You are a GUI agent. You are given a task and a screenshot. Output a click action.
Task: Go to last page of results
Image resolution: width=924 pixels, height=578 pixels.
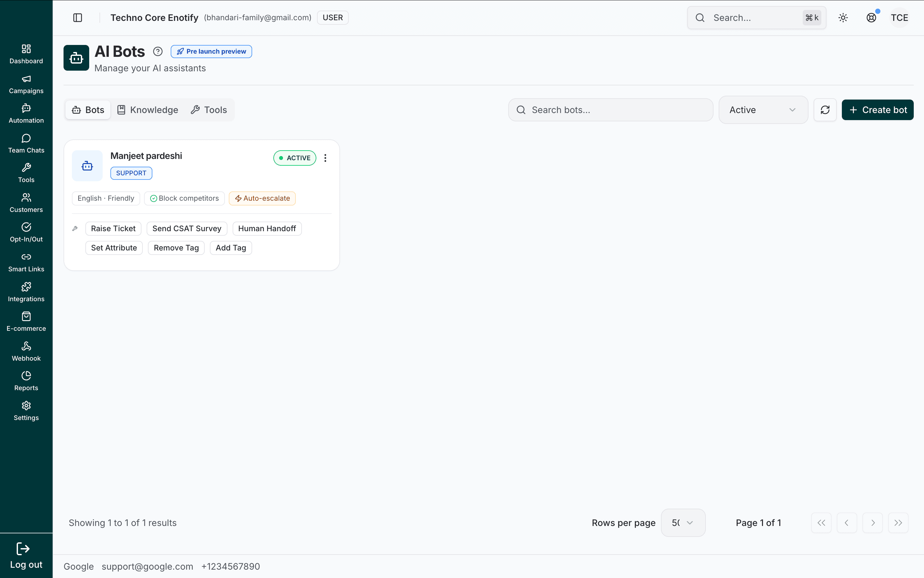[898, 522]
